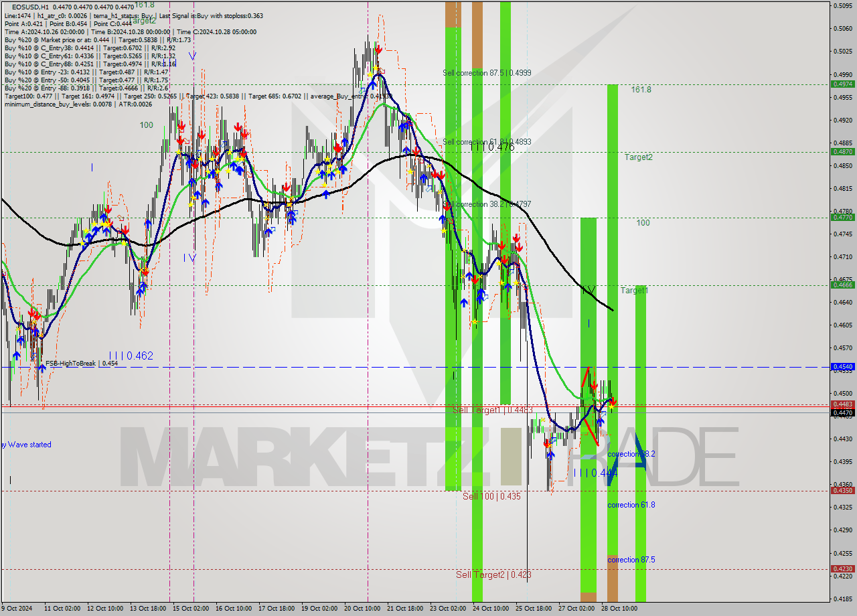The height and width of the screenshot is (616, 857).
Task: Click the green 0.4770 price tag
Action: pyautogui.click(x=842, y=217)
